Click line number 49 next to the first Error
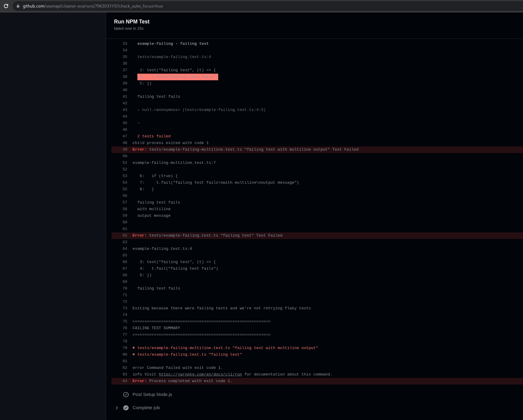The height and width of the screenshot is (420, 523). click(x=125, y=149)
